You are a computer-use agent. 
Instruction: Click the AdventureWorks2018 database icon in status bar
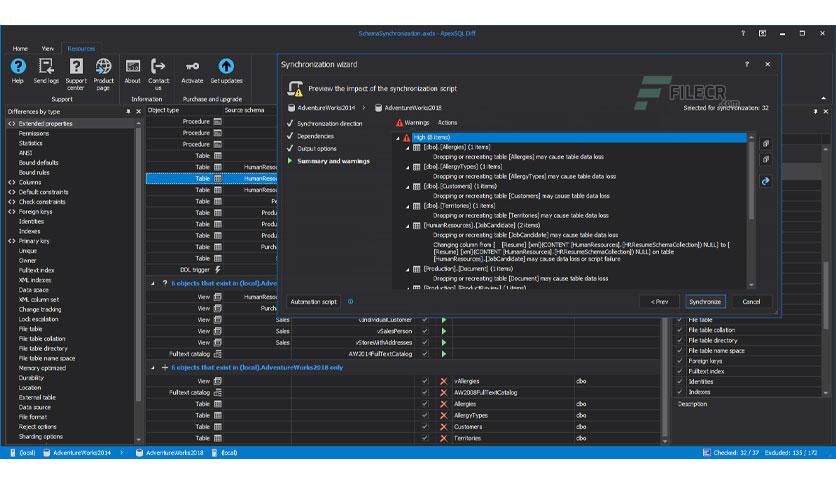(x=139, y=453)
